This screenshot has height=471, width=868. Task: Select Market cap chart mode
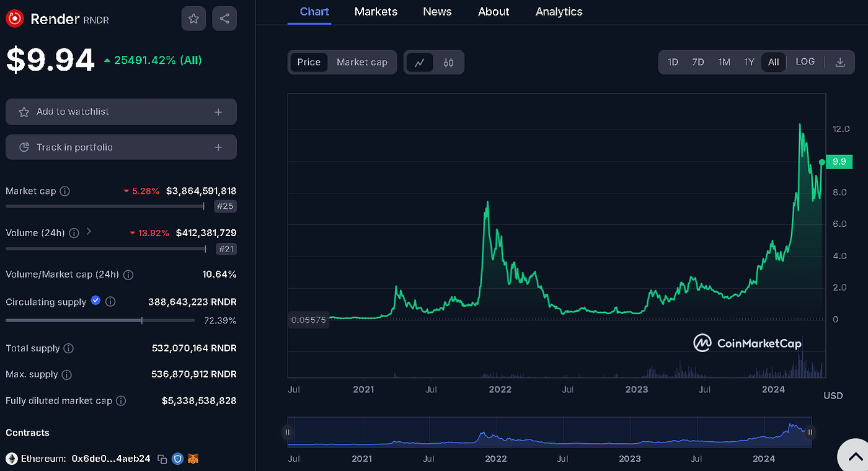coord(362,62)
